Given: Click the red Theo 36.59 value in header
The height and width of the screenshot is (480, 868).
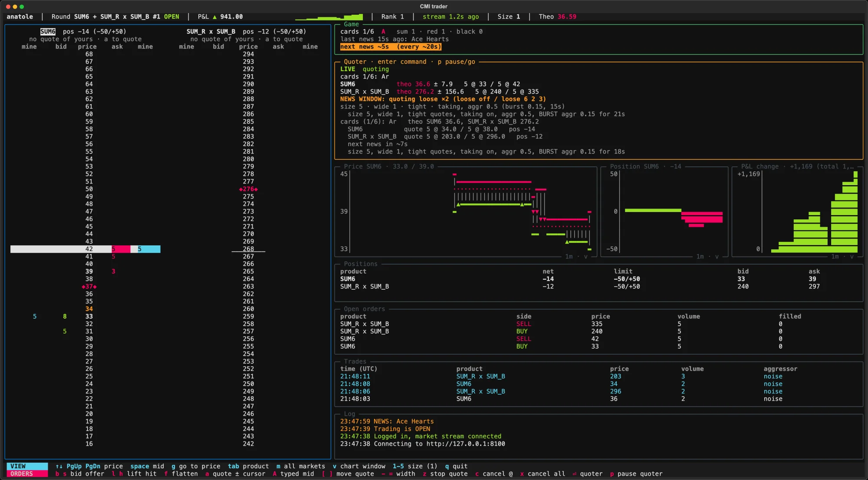Looking at the screenshot, I should coord(567,17).
